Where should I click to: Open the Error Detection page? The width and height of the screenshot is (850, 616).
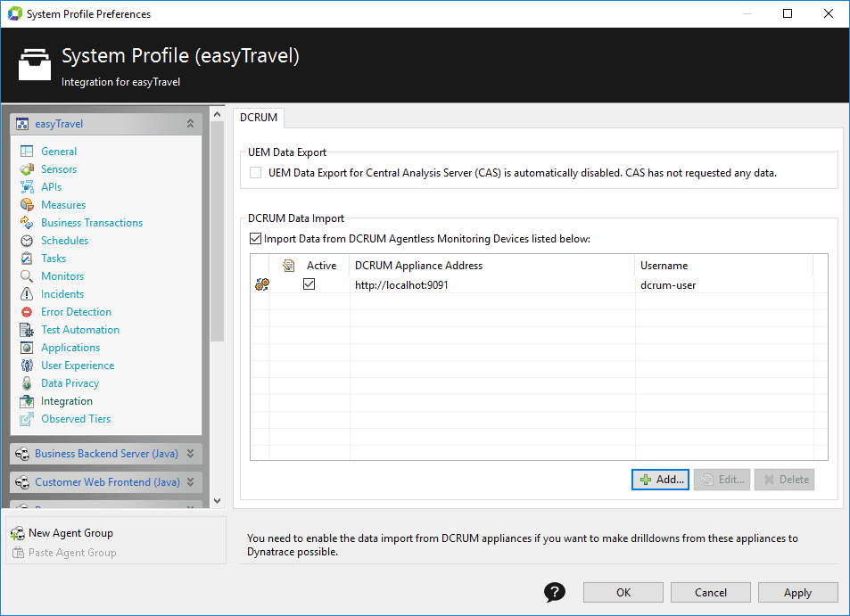[77, 312]
